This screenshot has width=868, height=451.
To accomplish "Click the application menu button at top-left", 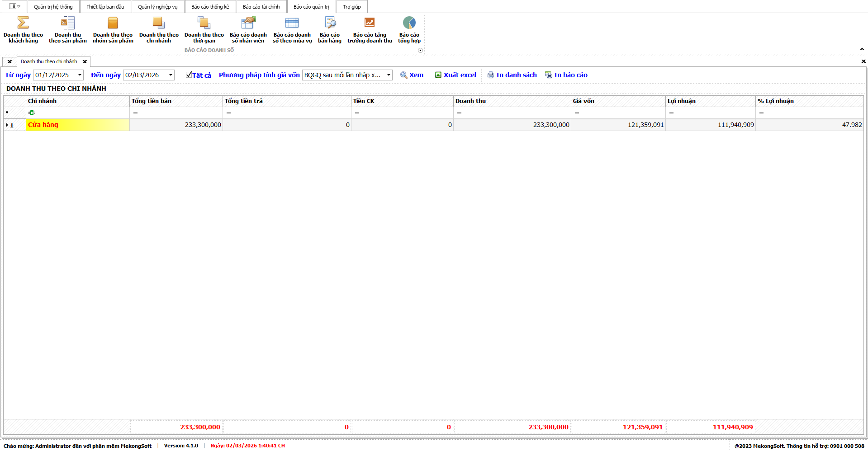I will (14, 6).
